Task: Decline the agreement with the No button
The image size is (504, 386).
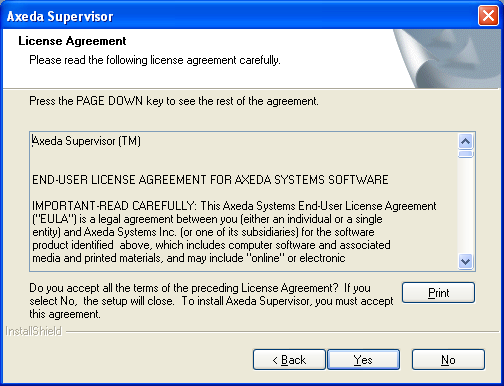Action: coord(448,360)
